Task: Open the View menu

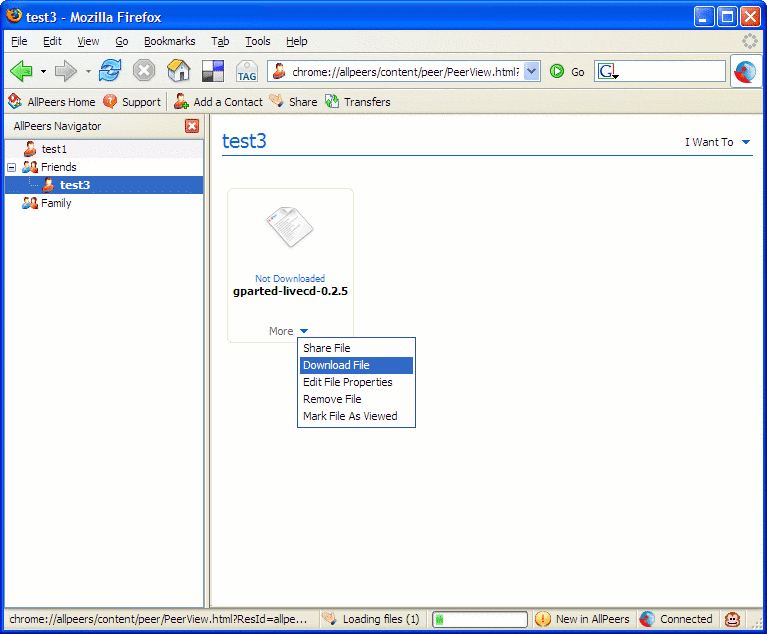Action: (88, 41)
